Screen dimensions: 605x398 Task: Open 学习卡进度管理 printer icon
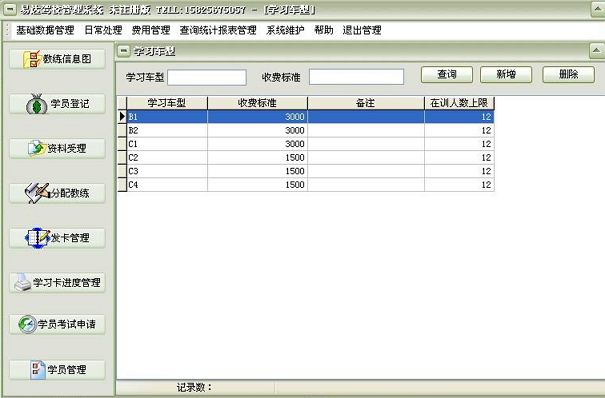(x=22, y=282)
